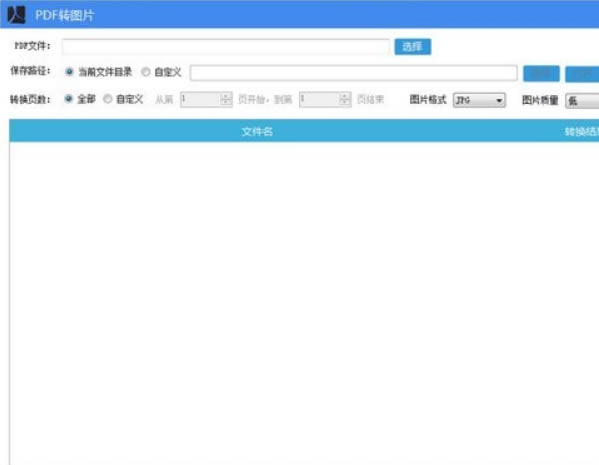Open the 图片格式 JPG dropdown
599x465 pixels.
479,100
